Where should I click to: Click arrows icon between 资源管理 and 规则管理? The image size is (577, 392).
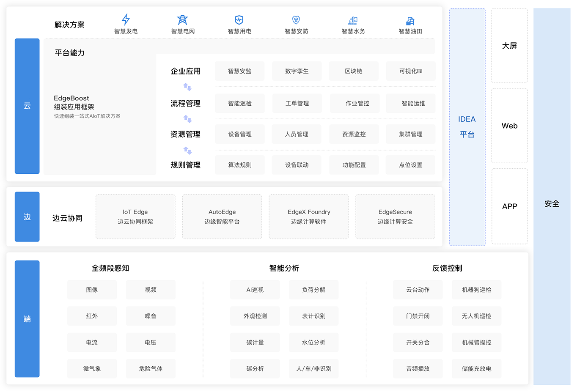pyautogui.click(x=187, y=151)
